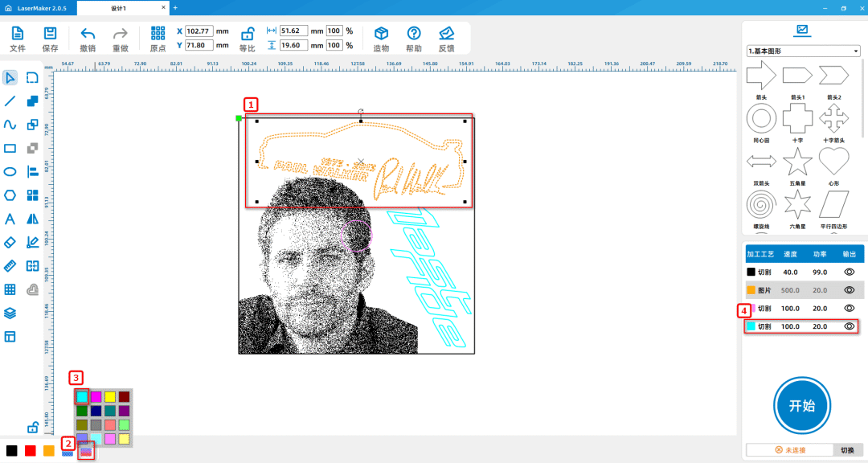Toggle visibility of the orange 图片 layer
868x463 pixels.
(849, 290)
